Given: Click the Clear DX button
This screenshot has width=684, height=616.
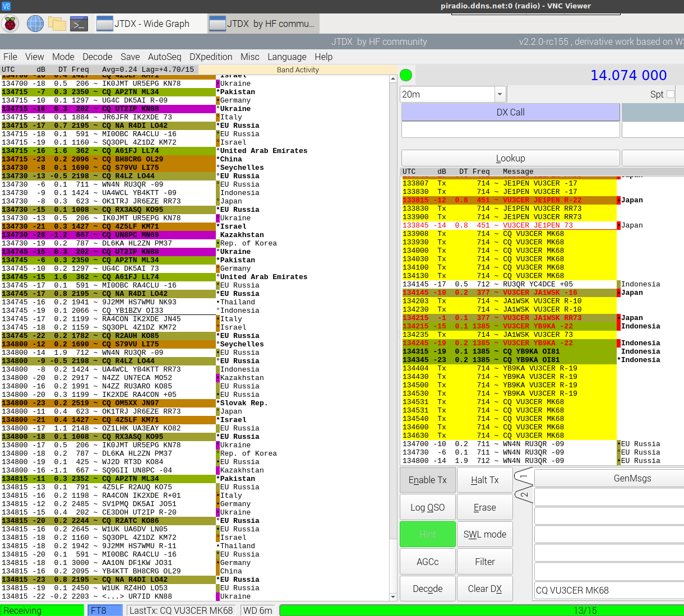Looking at the screenshot, I should click(x=485, y=589).
